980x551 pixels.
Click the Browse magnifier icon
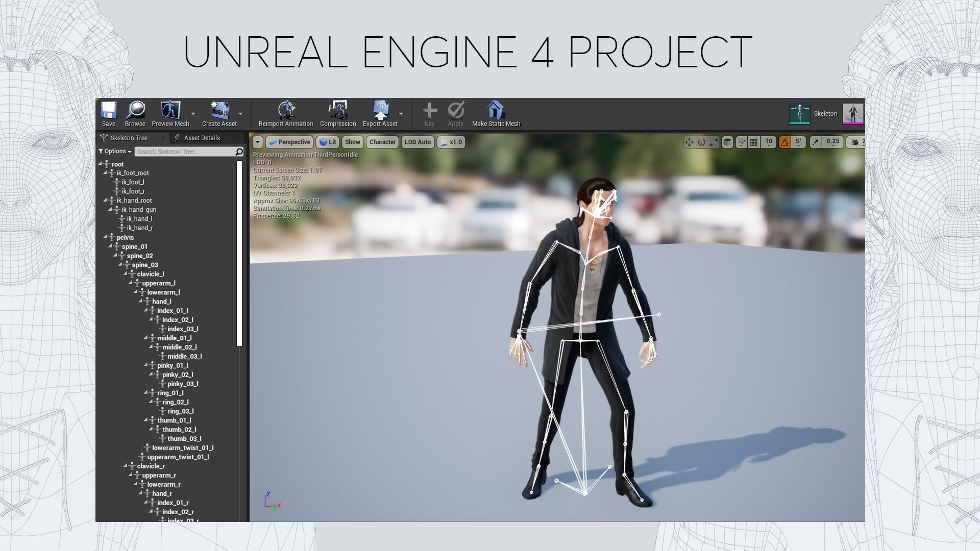135,110
